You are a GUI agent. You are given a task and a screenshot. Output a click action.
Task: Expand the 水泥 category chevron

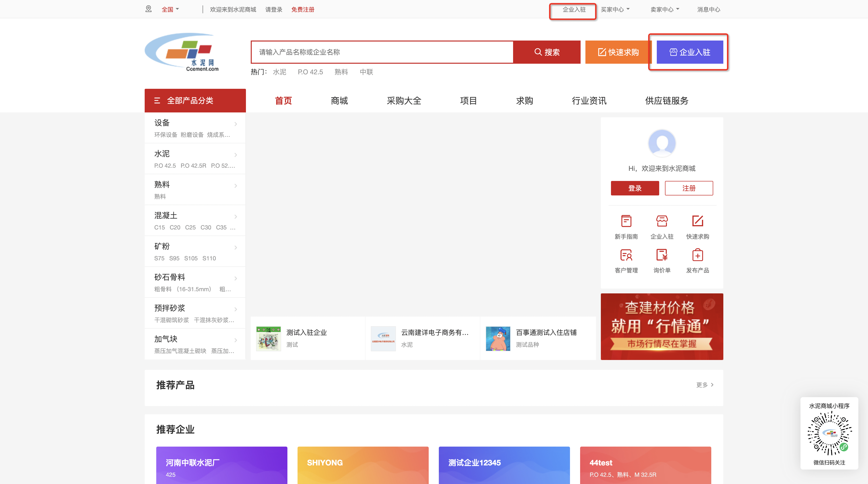tap(236, 155)
